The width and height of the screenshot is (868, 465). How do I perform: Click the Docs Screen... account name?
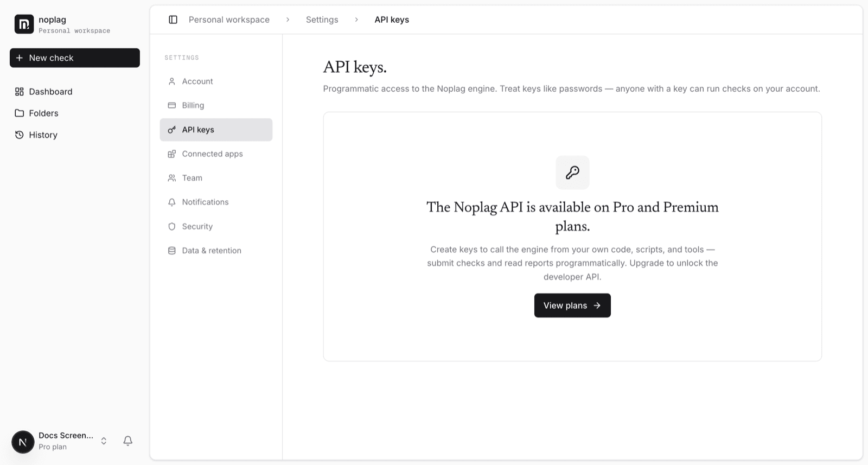pos(66,435)
